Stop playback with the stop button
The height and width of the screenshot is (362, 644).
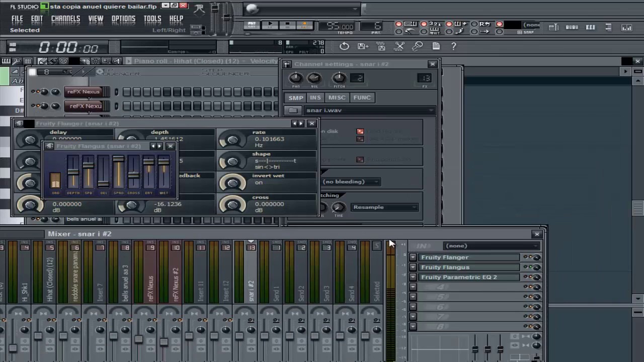[287, 25]
